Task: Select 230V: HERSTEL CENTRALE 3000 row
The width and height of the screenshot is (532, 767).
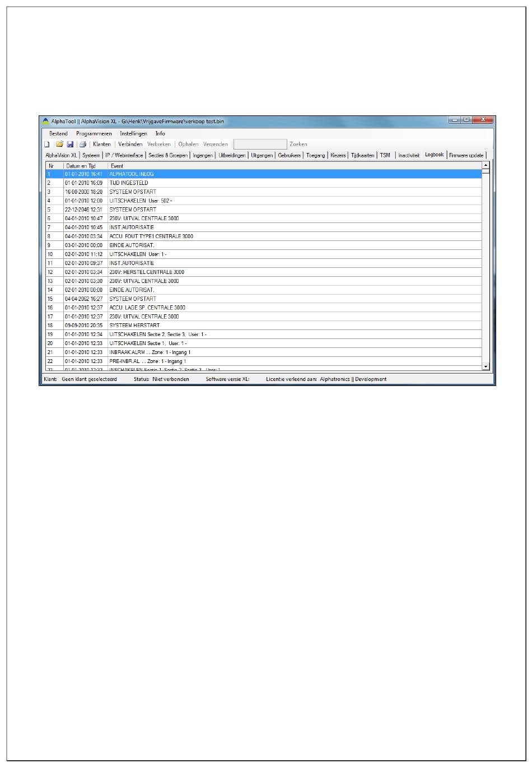Action: pyautogui.click(x=264, y=272)
